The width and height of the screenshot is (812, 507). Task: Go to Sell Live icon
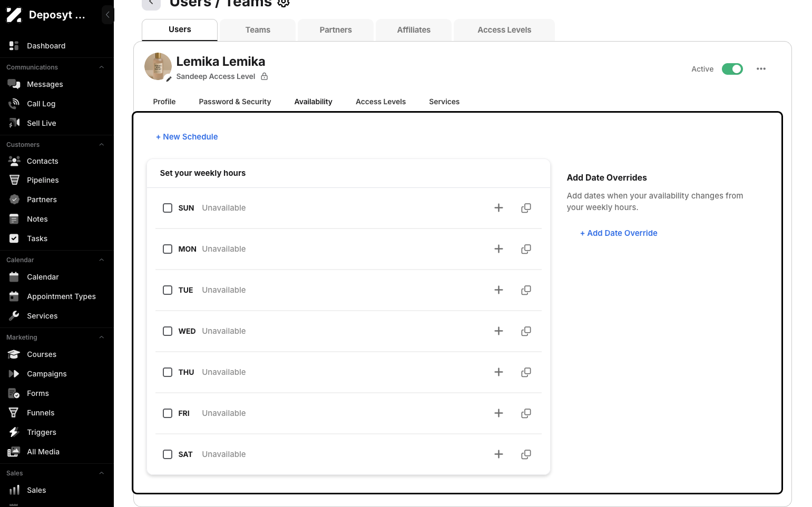(x=14, y=123)
